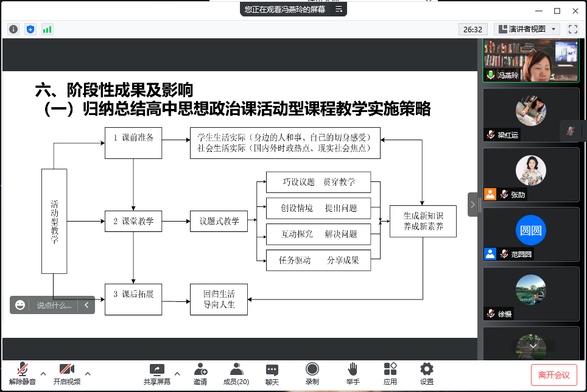Open the Apps (应用) panel
The height and width of the screenshot is (392, 587).
click(390, 374)
